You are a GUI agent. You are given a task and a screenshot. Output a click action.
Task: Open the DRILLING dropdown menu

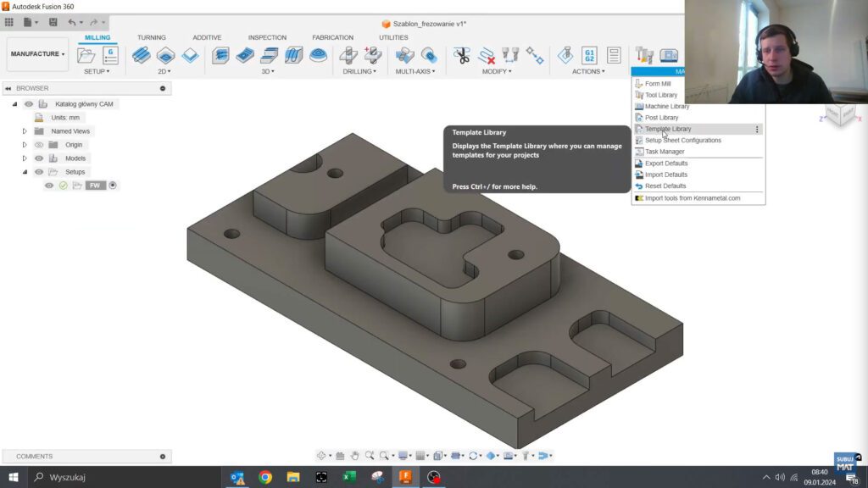359,72
